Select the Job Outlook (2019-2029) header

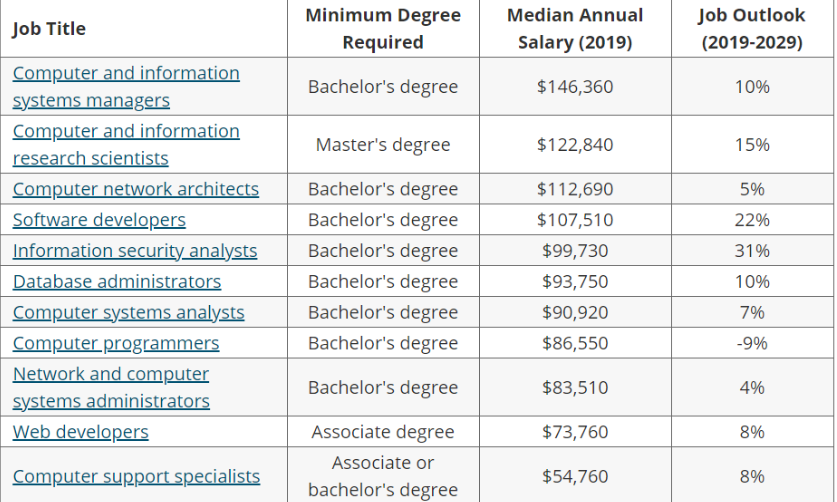pyautogui.click(x=752, y=29)
